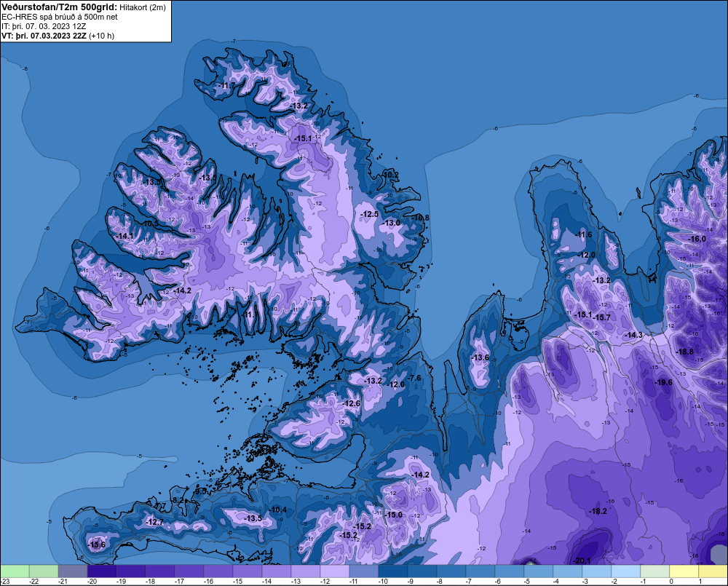
Task: Click the "(+10 h)" forecast offset text
Action: [x=101, y=36]
